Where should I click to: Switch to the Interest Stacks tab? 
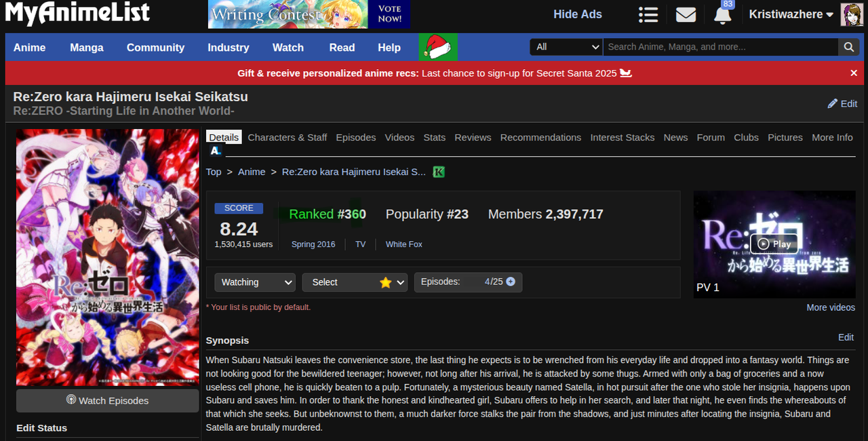click(623, 137)
